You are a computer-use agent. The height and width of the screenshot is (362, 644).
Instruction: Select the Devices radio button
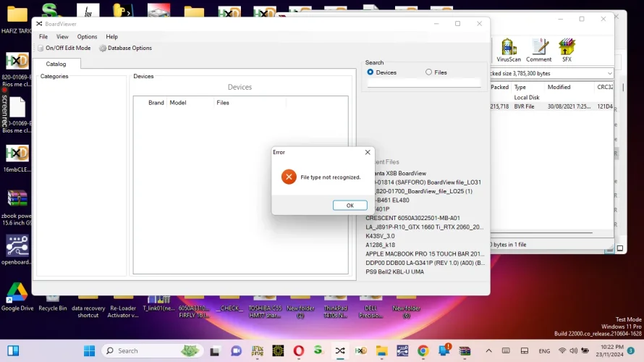[371, 72]
